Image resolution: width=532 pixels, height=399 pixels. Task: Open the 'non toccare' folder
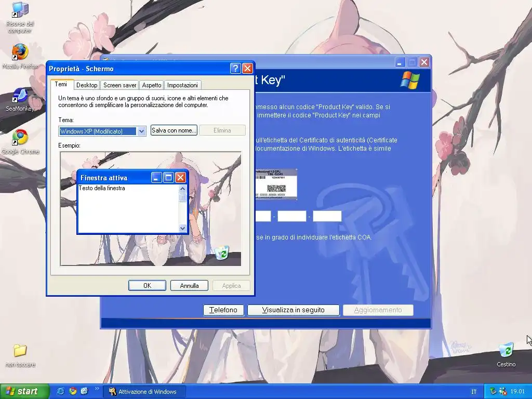click(20, 355)
